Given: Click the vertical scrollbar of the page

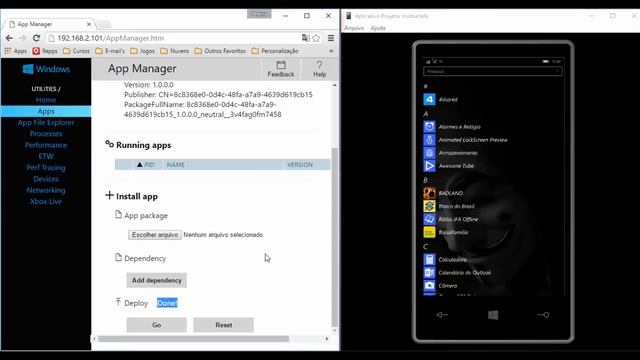Looking at the screenshot, I should point(335,237).
